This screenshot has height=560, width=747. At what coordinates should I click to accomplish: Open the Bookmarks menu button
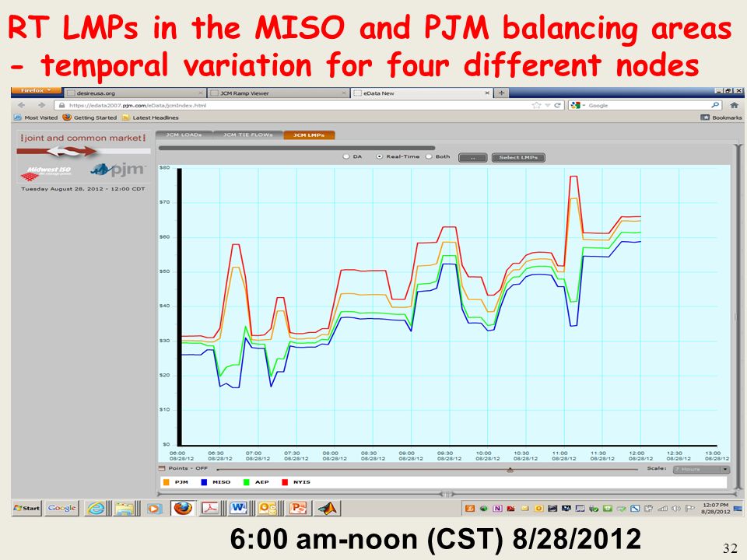721,117
